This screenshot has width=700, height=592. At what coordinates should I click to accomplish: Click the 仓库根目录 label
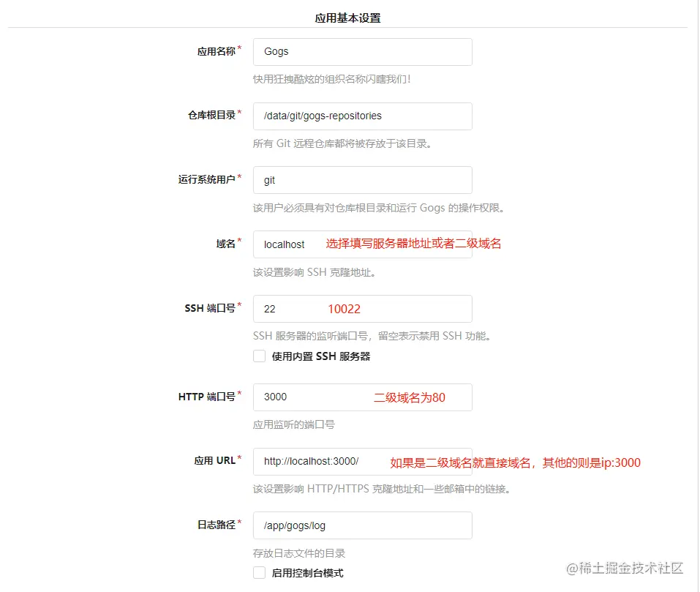(x=211, y=115)
